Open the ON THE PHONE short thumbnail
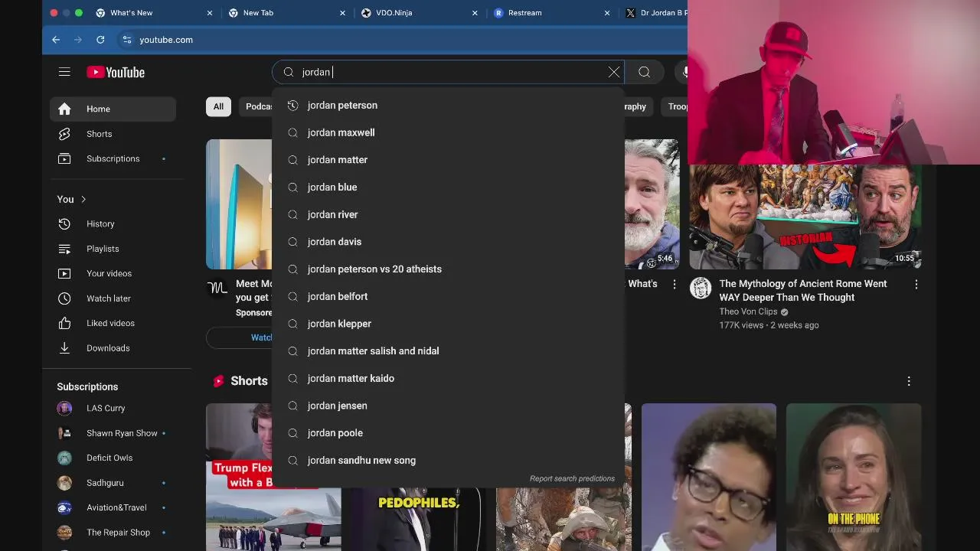The image size is (980, 551). coord(854,478)
